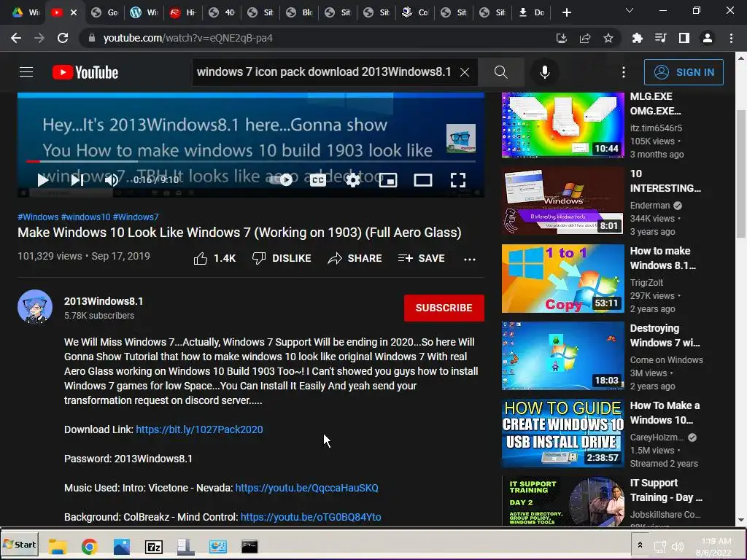Screen dimensions: 747x560
Task: Open the media controls icon in Chrome toolbar
Action: tap(660, 38)
